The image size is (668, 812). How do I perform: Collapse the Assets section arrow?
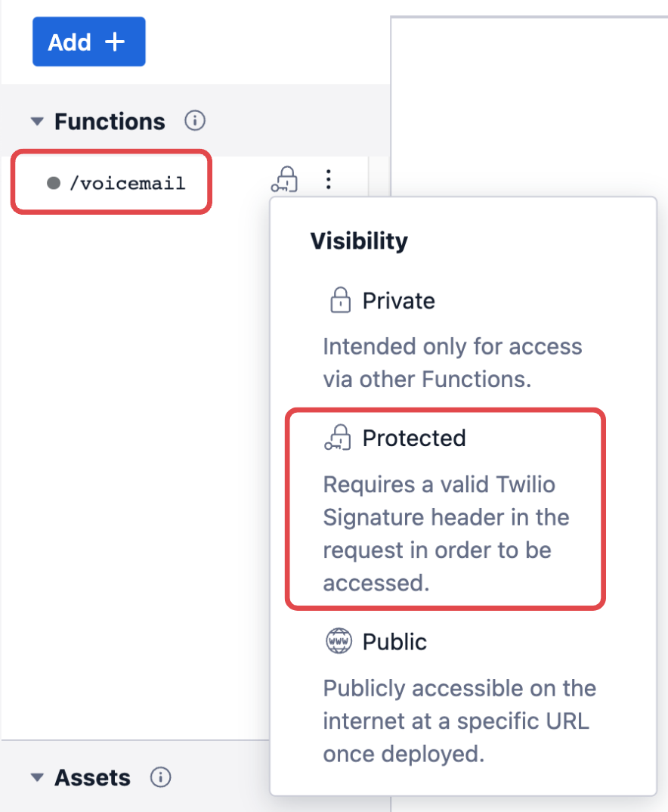pos(36,778)
